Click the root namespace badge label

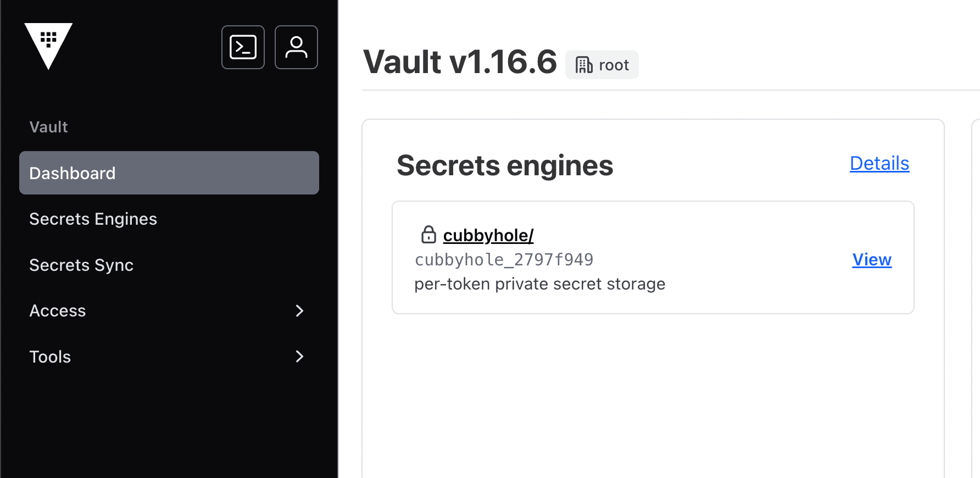(614, 65)
